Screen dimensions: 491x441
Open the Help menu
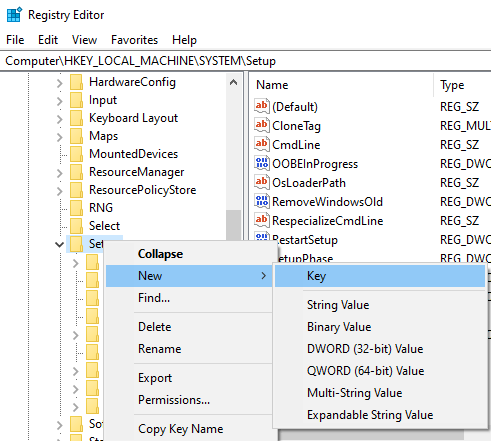[184, 40]
